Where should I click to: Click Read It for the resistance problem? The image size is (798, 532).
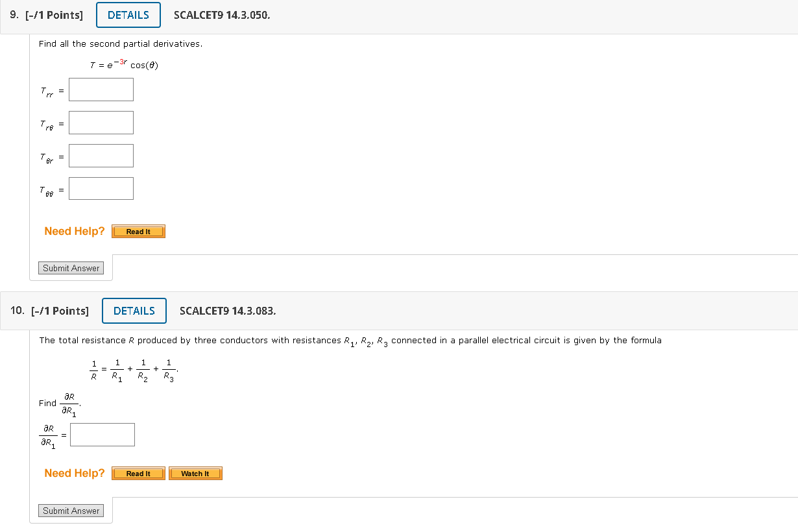click(x=138, y=473)
